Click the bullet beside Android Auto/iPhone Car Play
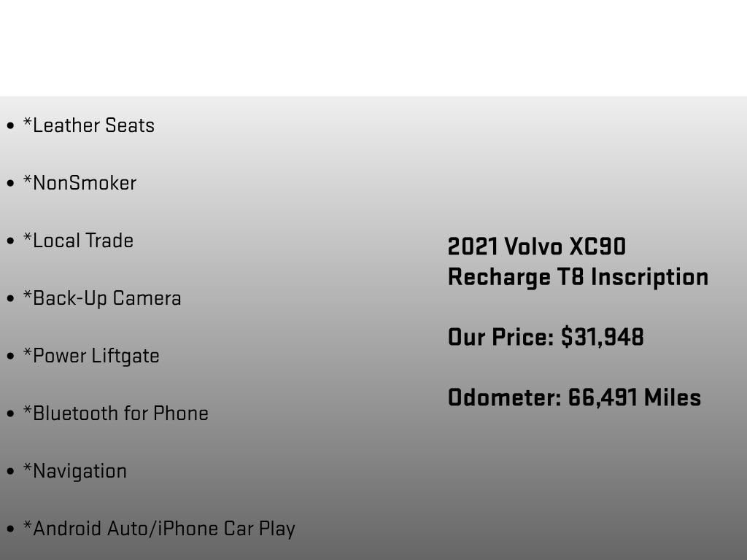The height and width of the screenshot is (560, 747). pyautogui.click(x=10, y=529)
